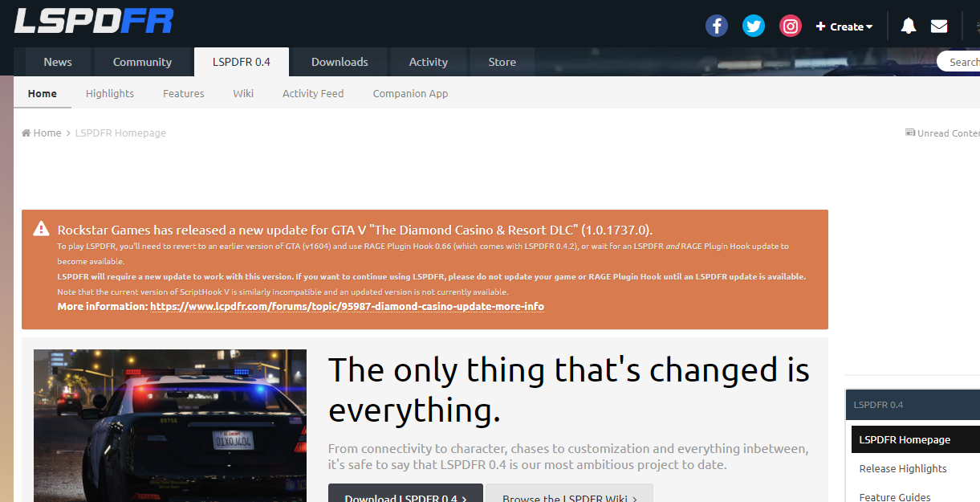Open messages envelope icon
Image resolution: width=980 pixels, height=502 pixels.
click(939, 26)
